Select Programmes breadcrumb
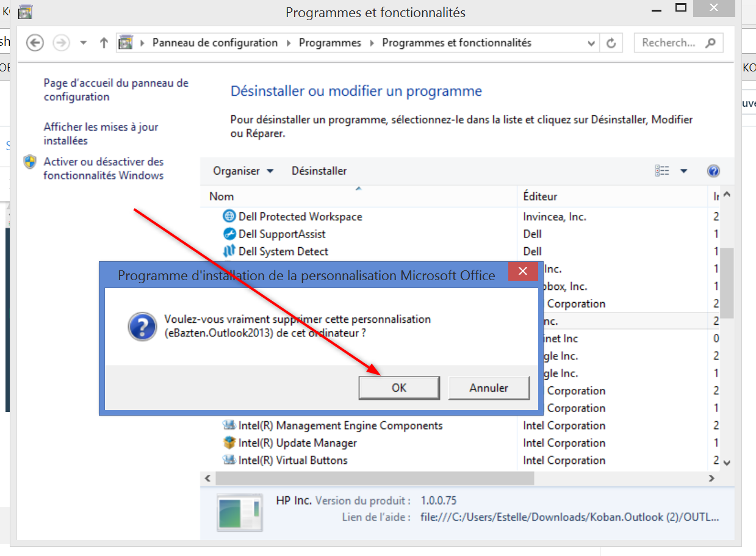Viewport: 756px width, 556px height. pos(329,43)
